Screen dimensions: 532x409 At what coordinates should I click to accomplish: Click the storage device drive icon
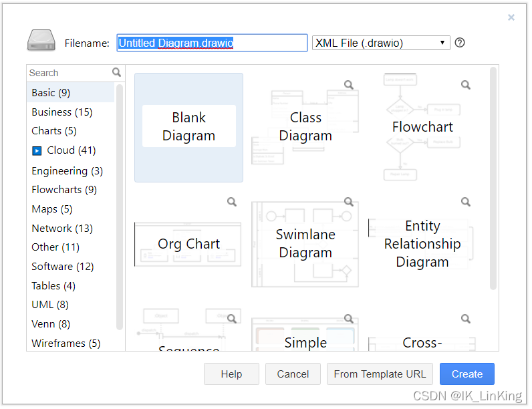[41, 40]
